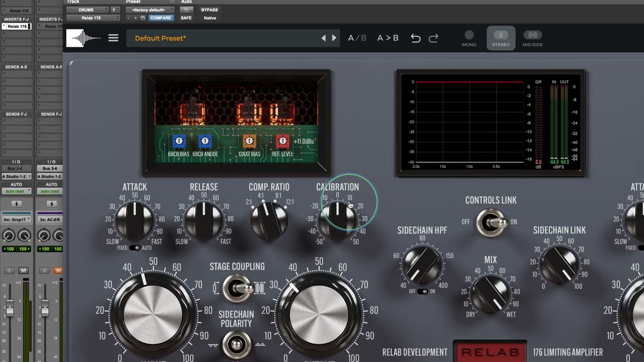Click the AC-ER volume fader

tap(45, 307)
